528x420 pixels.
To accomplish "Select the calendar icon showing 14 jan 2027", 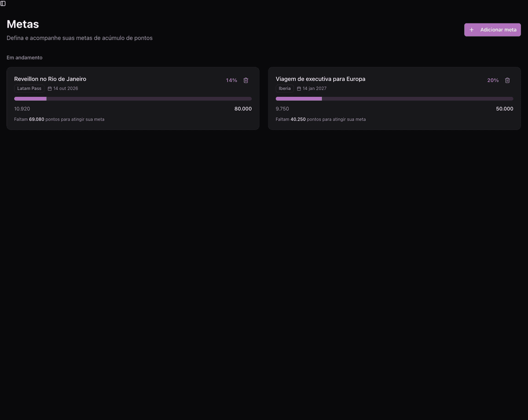I will click(298, 88).
